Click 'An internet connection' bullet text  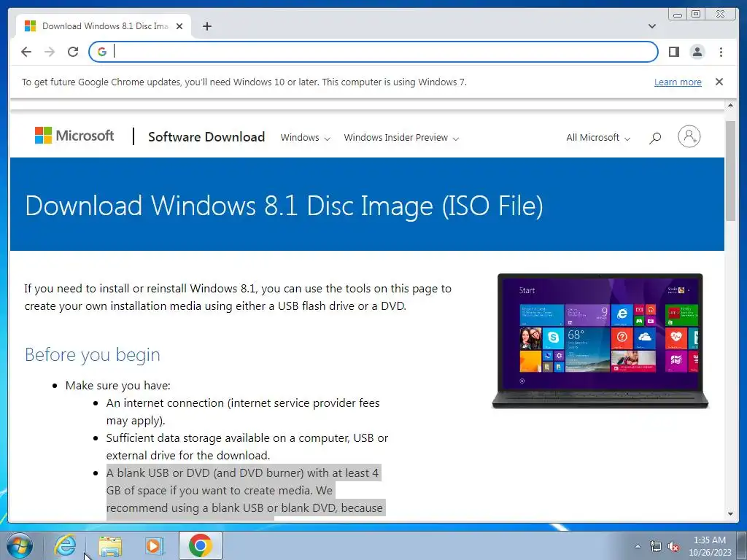(243, 411)
